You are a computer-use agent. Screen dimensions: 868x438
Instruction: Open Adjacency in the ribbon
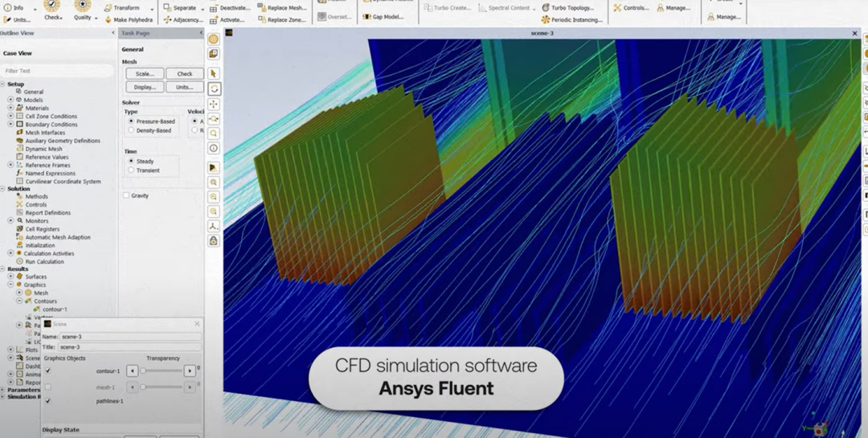(x=183, y=19)
